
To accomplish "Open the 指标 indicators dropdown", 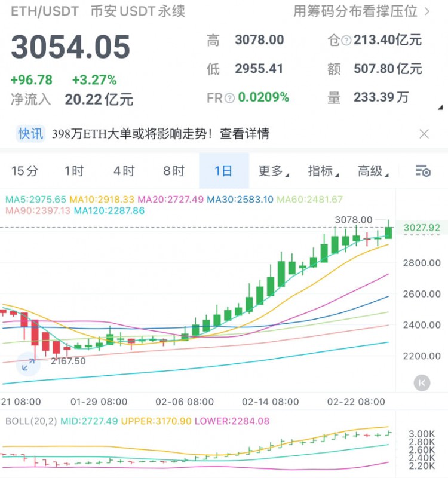I will [x=323, y=171].
